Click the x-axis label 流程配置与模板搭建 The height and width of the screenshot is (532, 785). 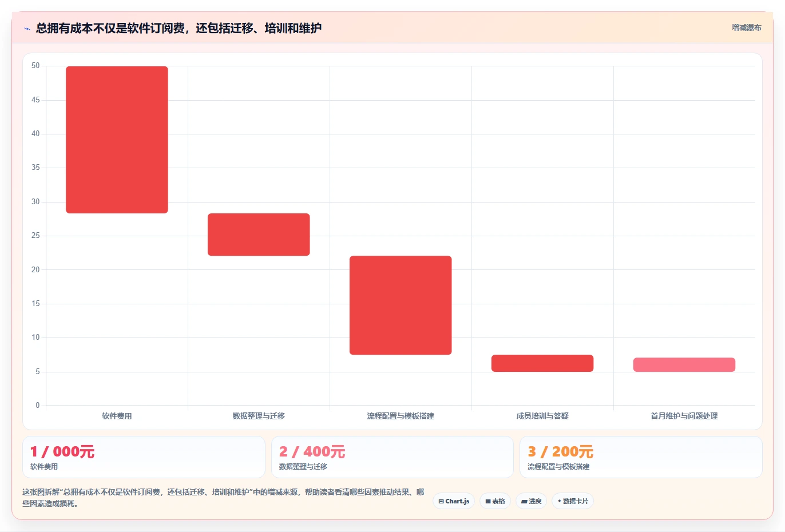401,416
